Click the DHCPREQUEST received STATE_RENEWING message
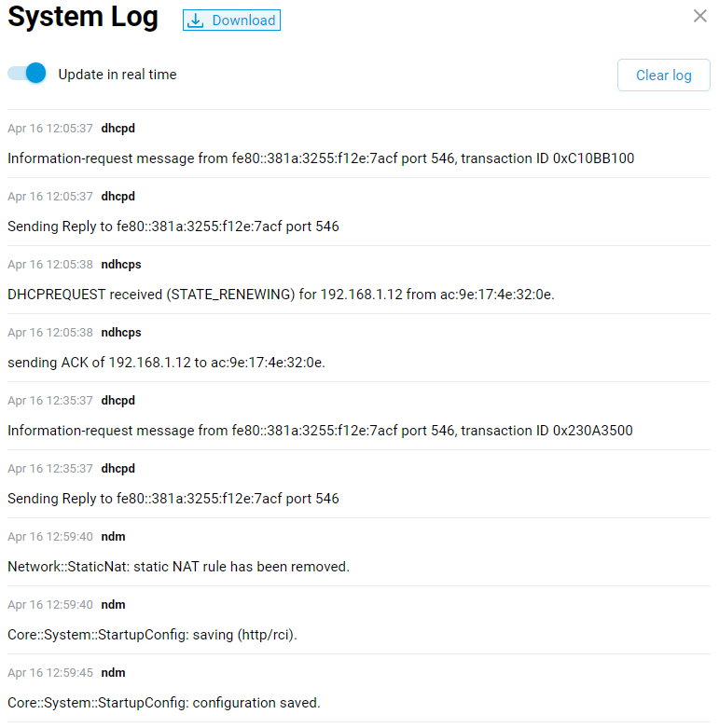This screenshot has width=719, height=728. click(281, 295)
